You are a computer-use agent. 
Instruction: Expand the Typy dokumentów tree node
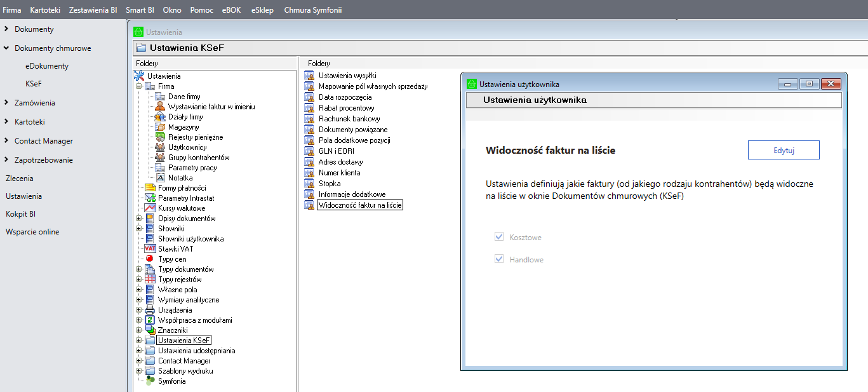click(138, 269)
